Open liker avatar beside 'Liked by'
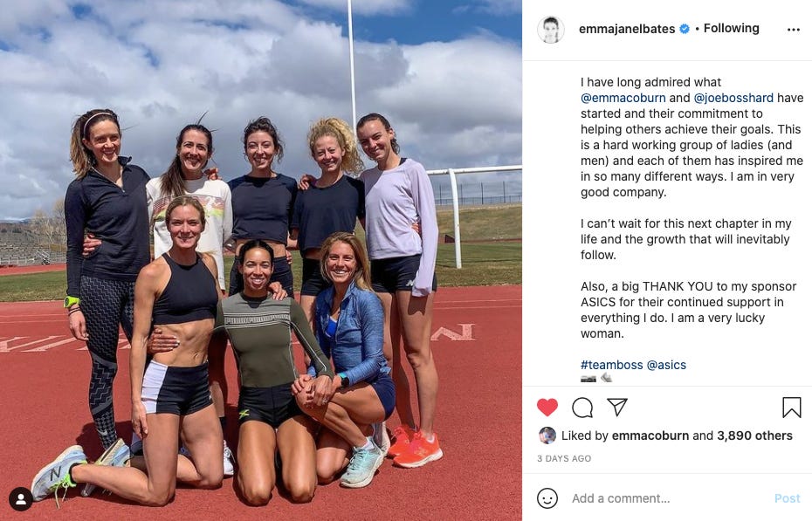This screenshot has height=521, width=812. pos(547,435)
